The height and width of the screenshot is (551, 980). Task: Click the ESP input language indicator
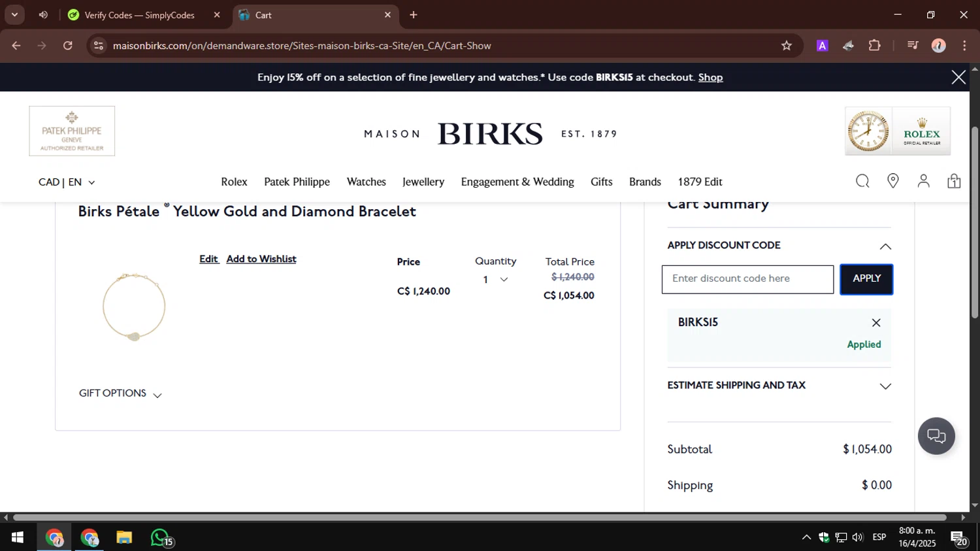click(x=879, y=537)
